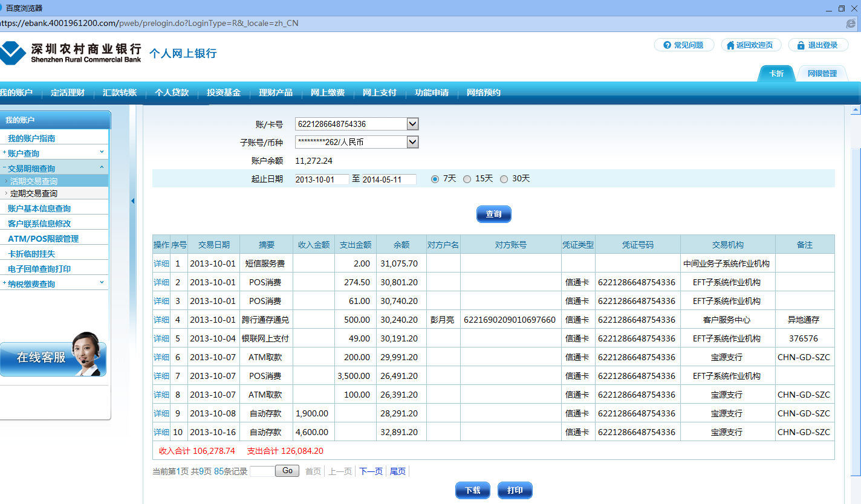Switch to the 网银管理 tab
861x504 pixels.
point(822,74)
